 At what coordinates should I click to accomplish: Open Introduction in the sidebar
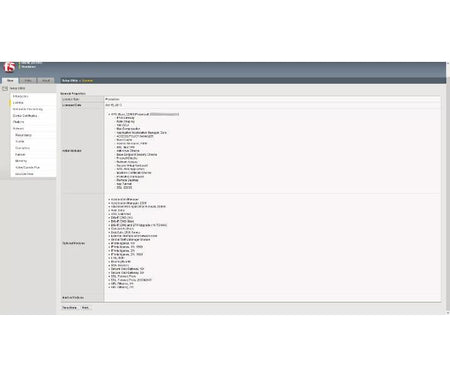(20, 96)
